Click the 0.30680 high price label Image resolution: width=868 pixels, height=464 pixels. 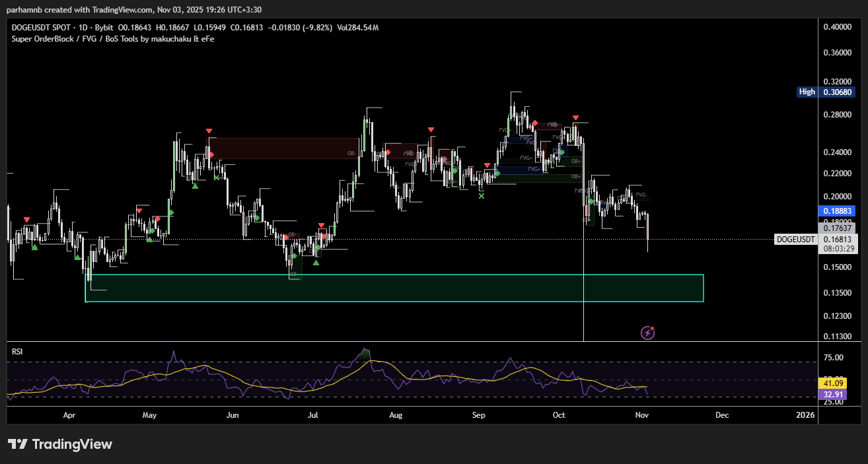coord(837,92)
